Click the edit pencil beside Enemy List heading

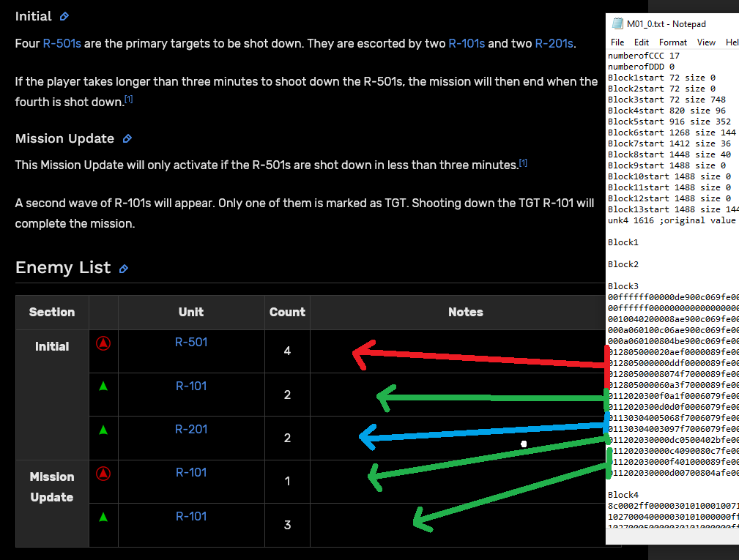click(x=124, y=269)
